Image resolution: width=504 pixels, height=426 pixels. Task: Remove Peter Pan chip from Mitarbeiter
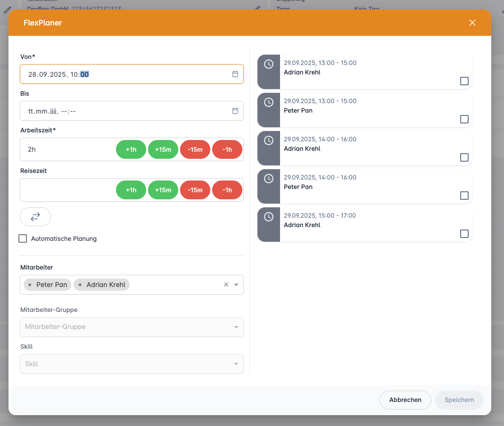(x=30, y=285)
